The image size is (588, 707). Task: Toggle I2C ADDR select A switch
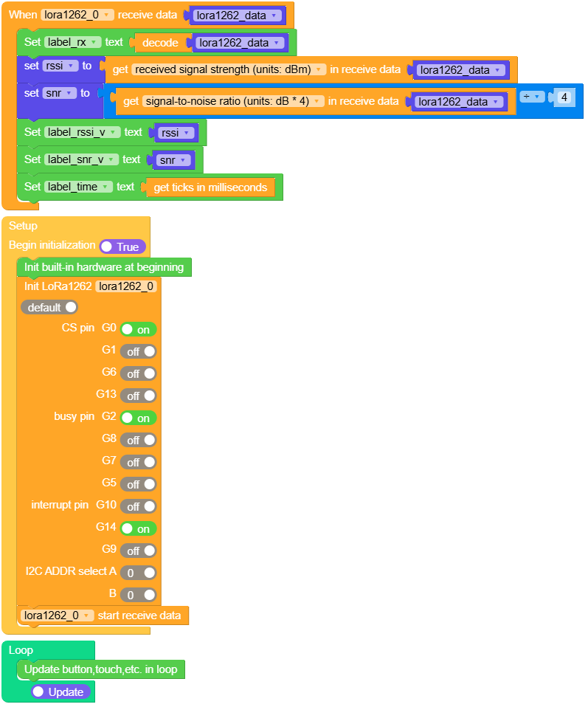point(138,573)
